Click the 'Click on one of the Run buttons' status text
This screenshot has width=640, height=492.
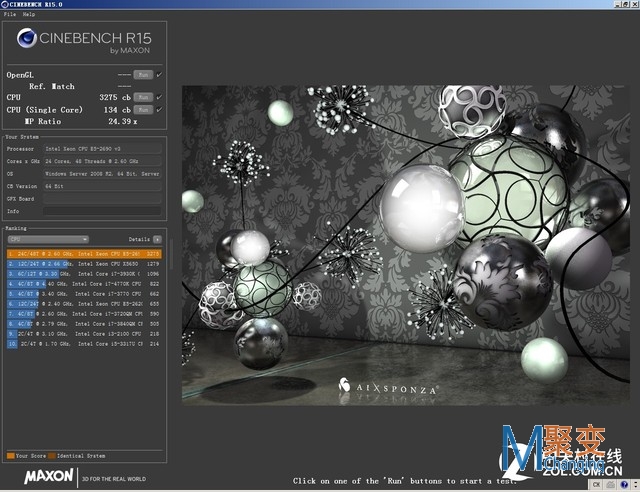404,481
